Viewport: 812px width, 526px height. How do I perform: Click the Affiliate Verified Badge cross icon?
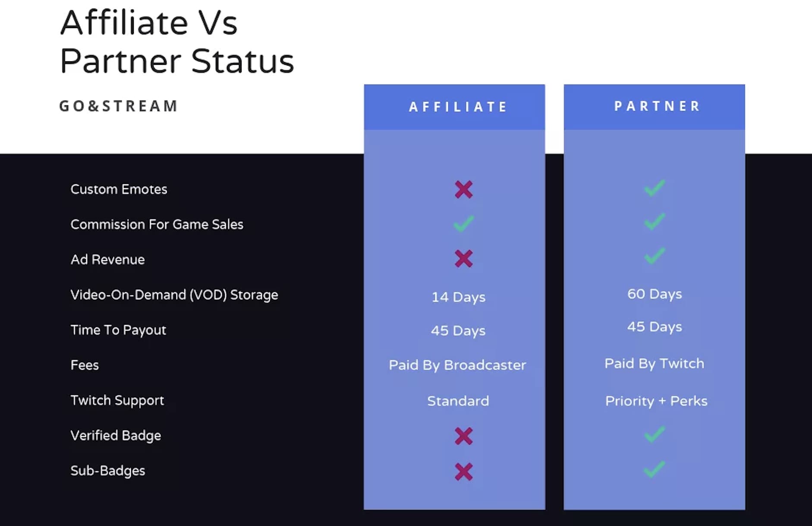[x=463, y=436]
